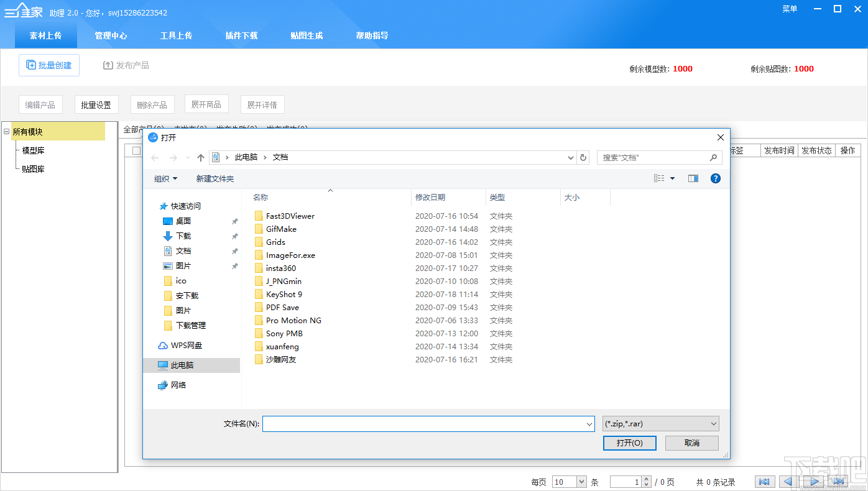Select the Grids folder icon
This screenshot has height=491, width=868.
tap(259, 242)
